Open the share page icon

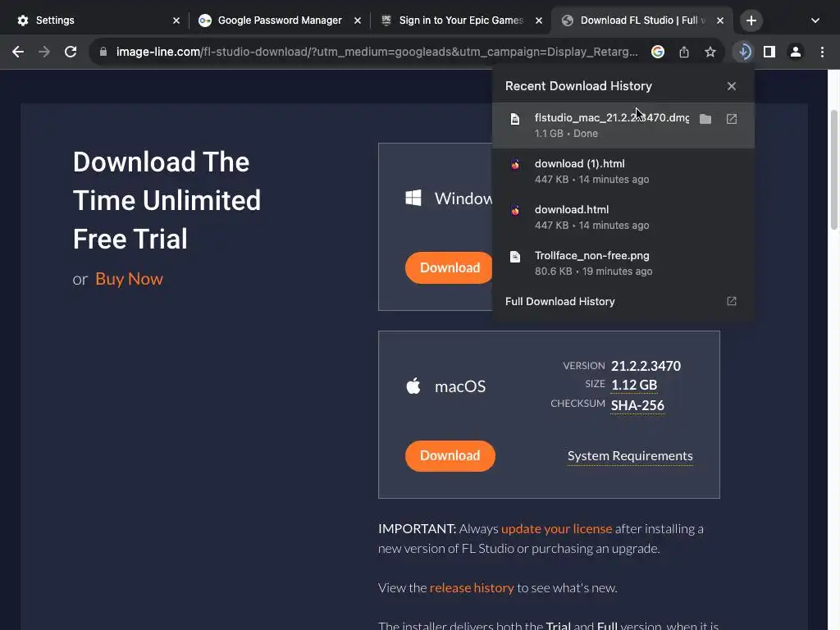click(684, 52)
